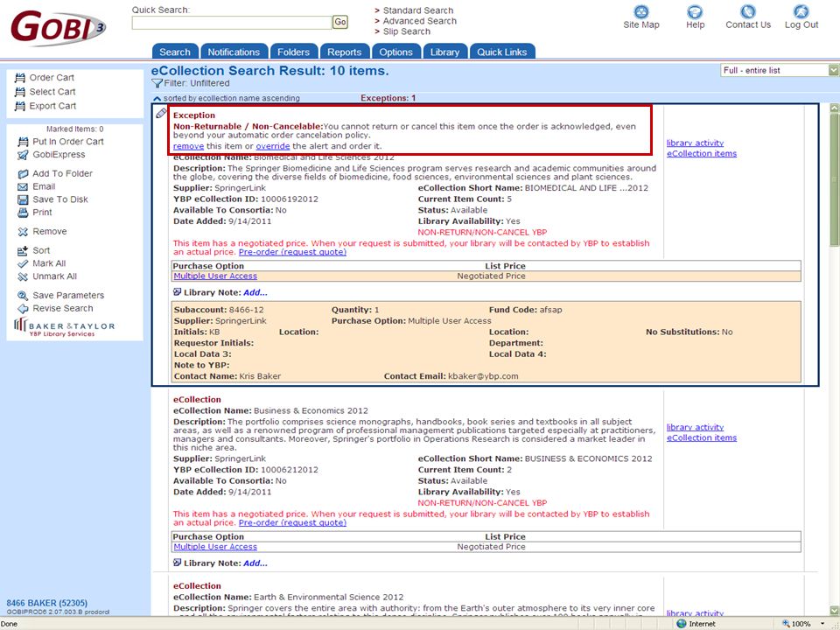
Task: Open eCollection items for Business & Economics
Action: [x=701, y=438]
